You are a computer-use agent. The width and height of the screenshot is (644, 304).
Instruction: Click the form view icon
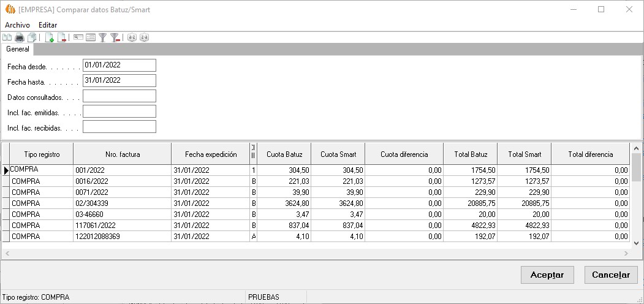(91, 38)
